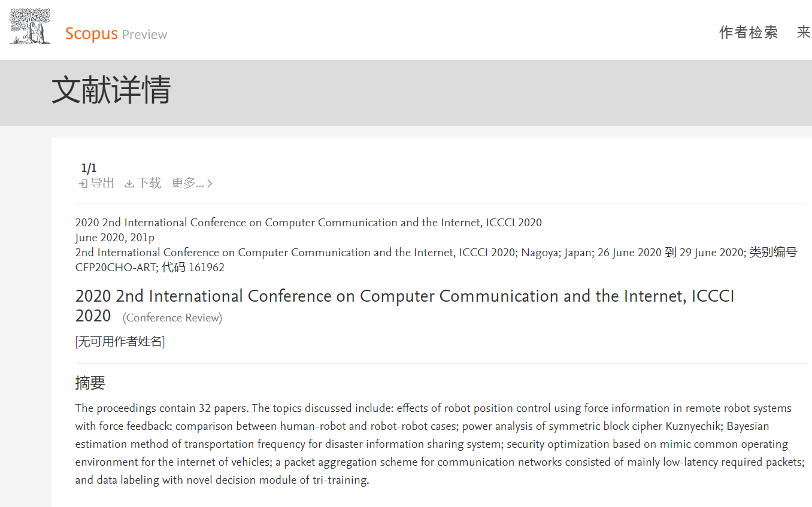Open the source title line above June 2020
812x507 pixels.
point(308,223)
